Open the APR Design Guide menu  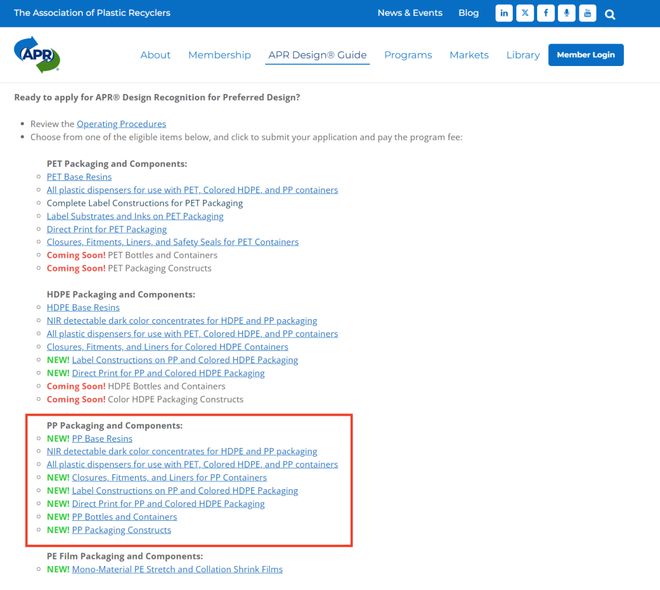tap(317, 55)
